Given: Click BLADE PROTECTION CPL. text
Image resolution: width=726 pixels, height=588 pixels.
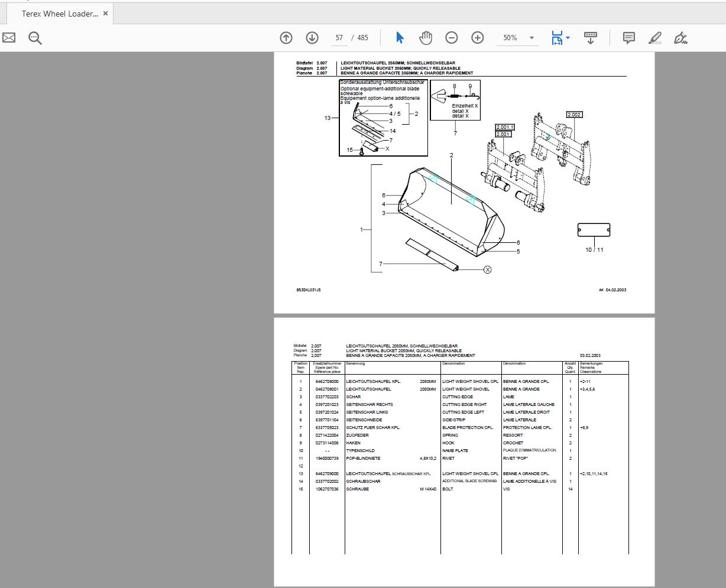Looking at the screenshot, I should (x=467, y=428).
